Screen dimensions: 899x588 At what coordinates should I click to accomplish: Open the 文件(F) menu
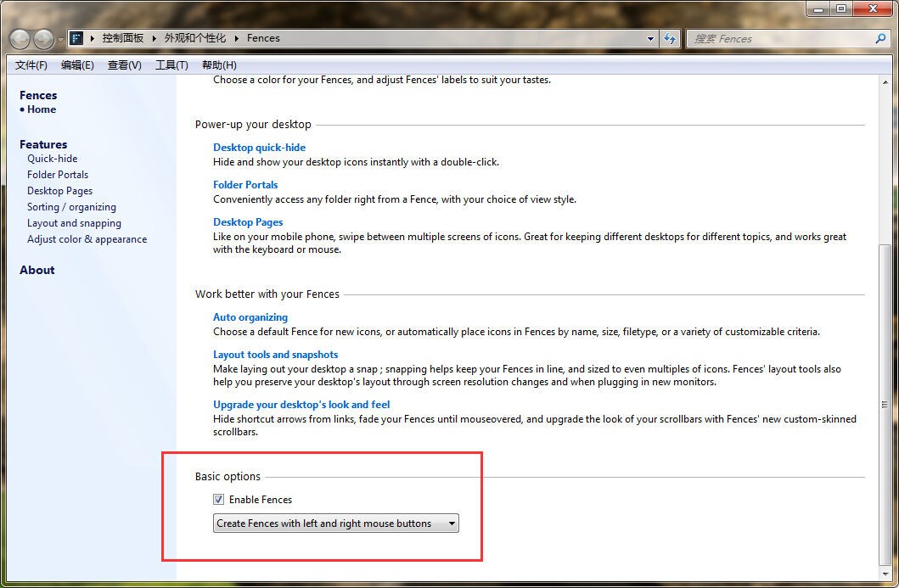[x=31, y=64]
